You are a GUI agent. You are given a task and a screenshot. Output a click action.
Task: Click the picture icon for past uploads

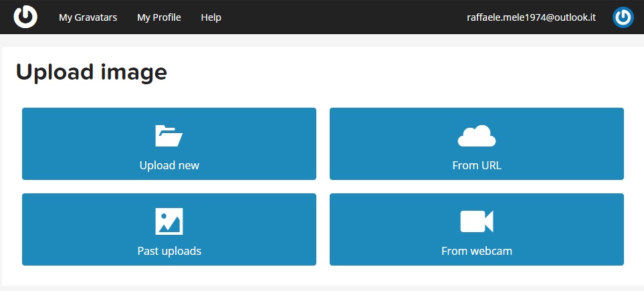(169, 221)
